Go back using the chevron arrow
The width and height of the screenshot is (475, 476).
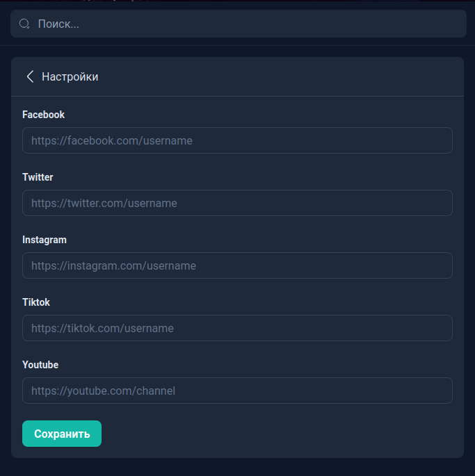(30, 76)
